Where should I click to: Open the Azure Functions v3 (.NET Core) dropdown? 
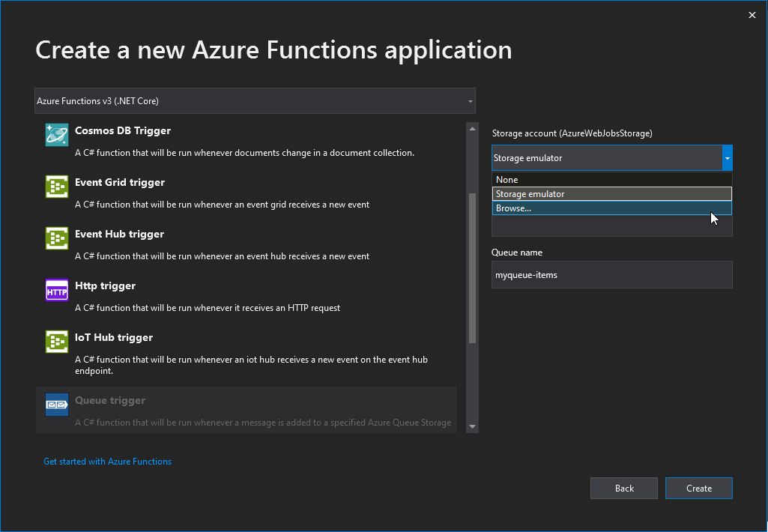point(255,101)
